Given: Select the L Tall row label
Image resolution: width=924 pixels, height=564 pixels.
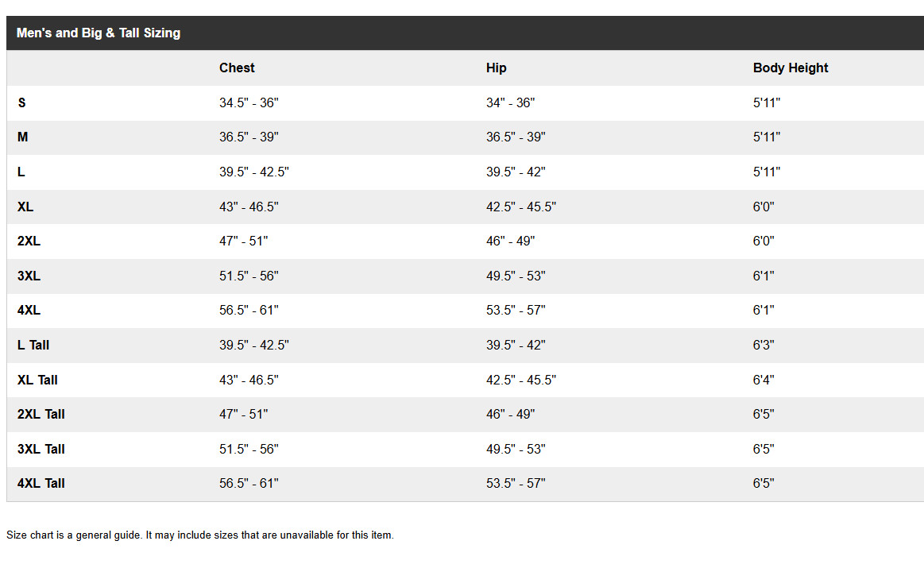Looking at the screenshot, I should 33,346.
